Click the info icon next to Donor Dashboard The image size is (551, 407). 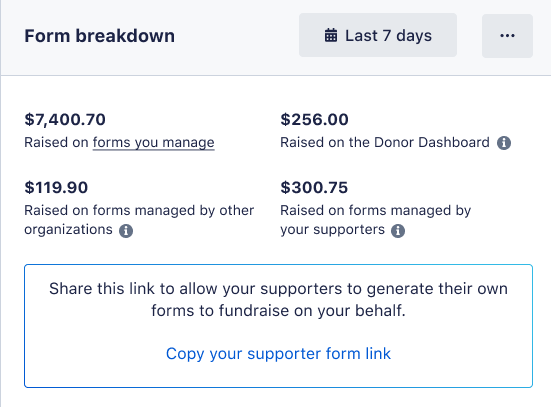pyautogui.click(x=504, y=143)
